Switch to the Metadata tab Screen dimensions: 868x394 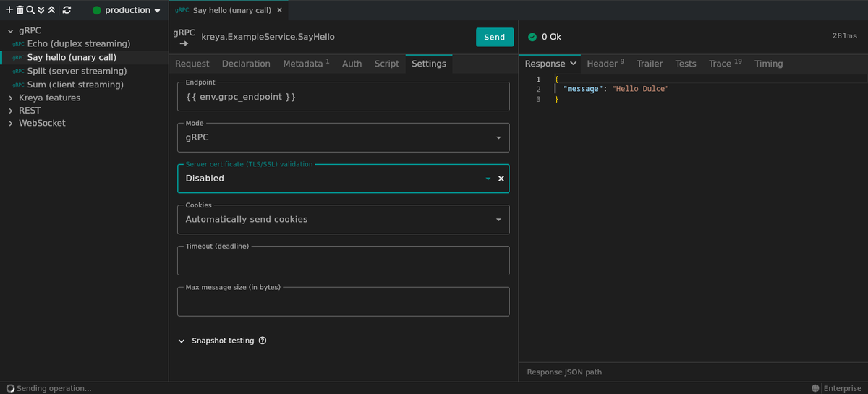point(305,64)
